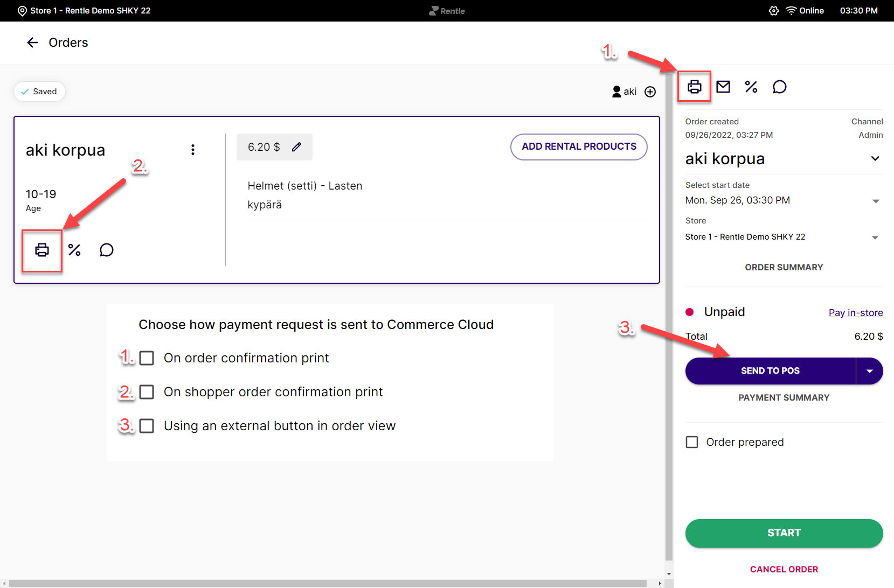Screen dimensions: 894x588
Task: Check 'Using an external button in order view'
Action: tap(147, 426)
